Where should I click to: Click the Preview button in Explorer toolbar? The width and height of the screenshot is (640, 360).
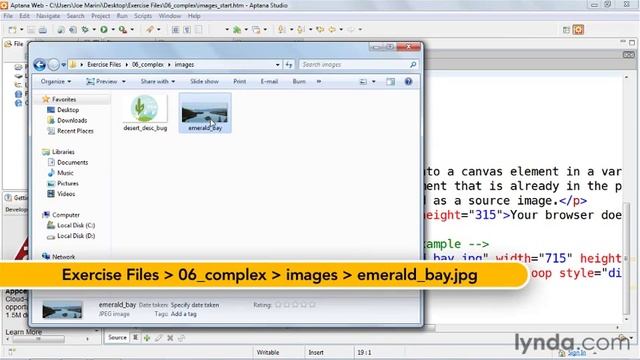[x=102, y=82]
